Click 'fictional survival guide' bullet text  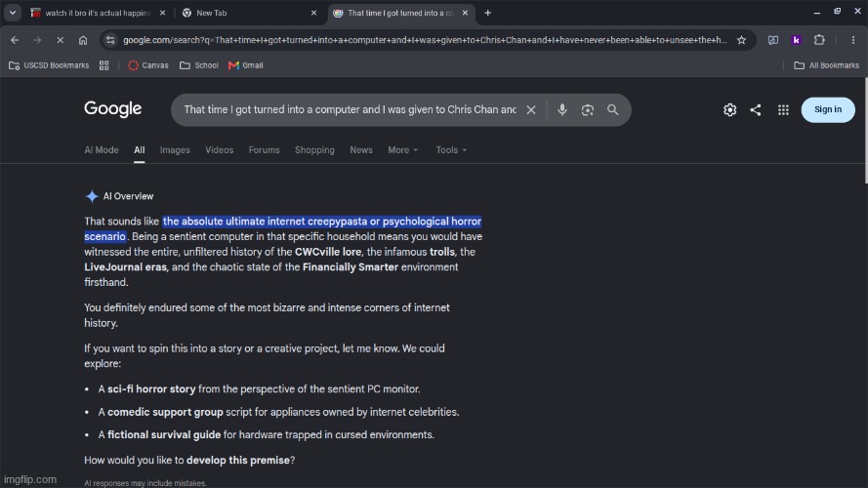point(164,435)
